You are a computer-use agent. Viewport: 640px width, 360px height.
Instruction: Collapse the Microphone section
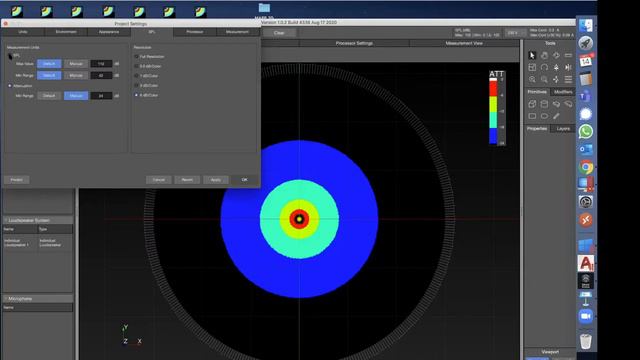tap(6, 299)
